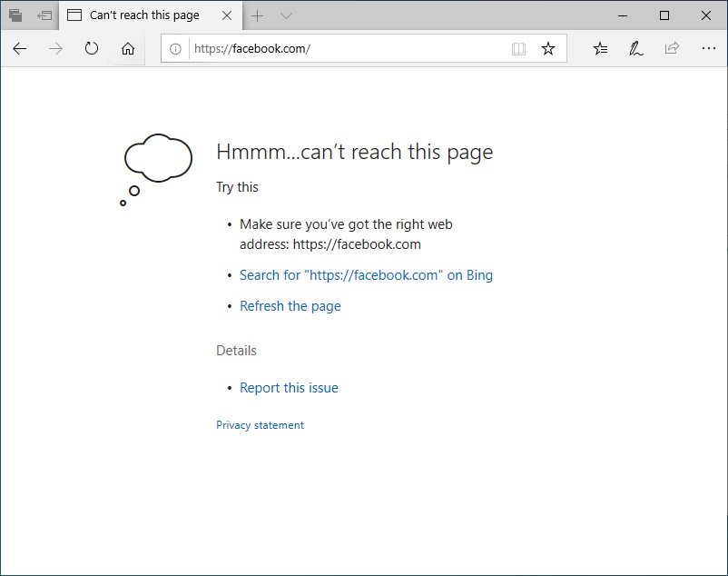This screenshot has height=576, width=728.
Task: Open the Privacy statement link
Action: click(260, 425)
